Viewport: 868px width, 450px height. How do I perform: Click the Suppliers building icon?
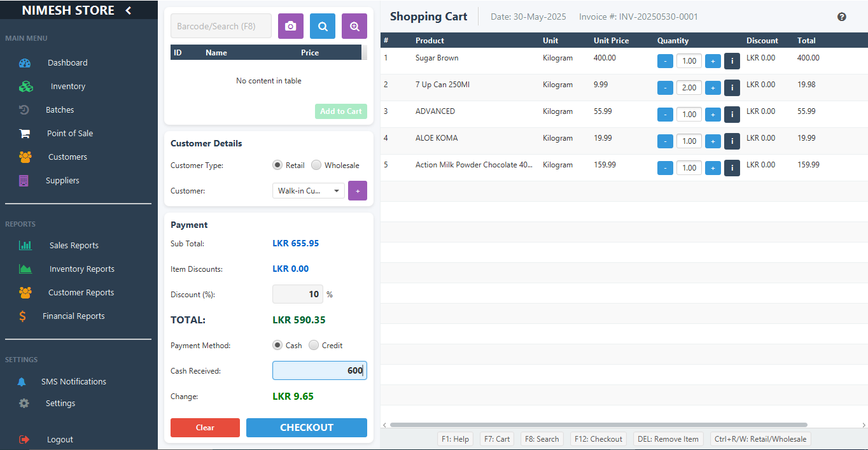pos(24,181)
